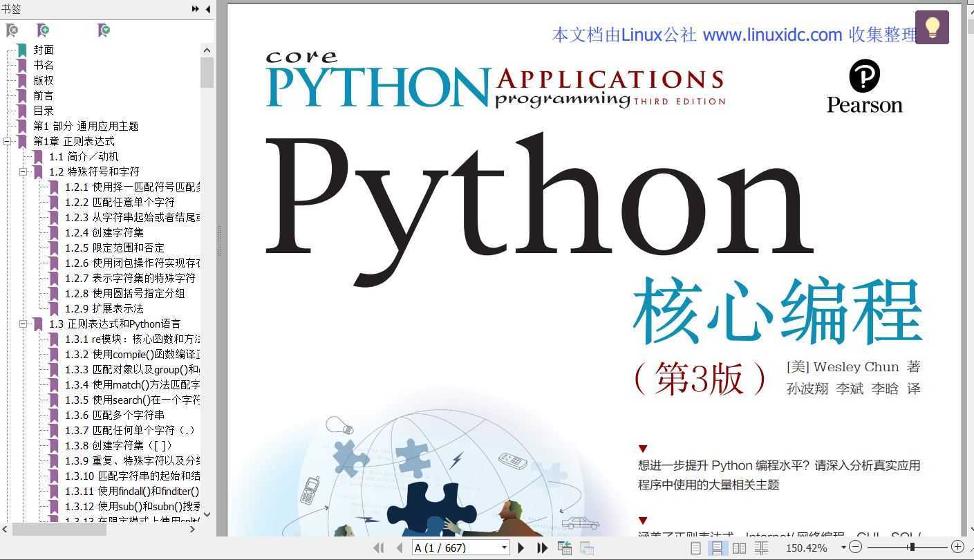This screenshot has width=974, height=560.
Task: Switch to single page layout
Action: (696, 548)
